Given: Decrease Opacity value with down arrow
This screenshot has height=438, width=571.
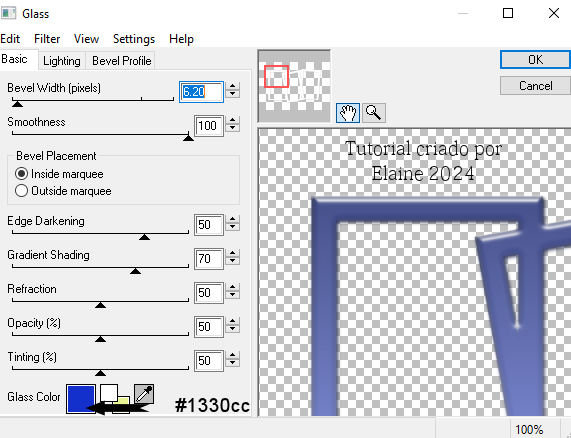Looking at the screenshot, I should tap(233, 330).
